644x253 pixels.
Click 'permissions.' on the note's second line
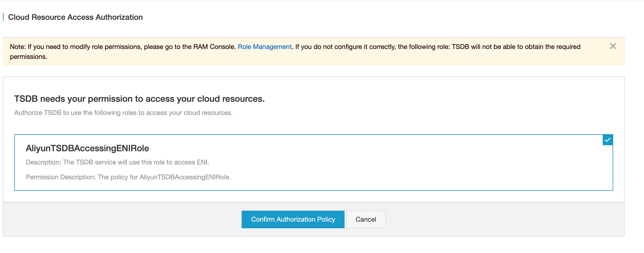[x=28, y=57]
